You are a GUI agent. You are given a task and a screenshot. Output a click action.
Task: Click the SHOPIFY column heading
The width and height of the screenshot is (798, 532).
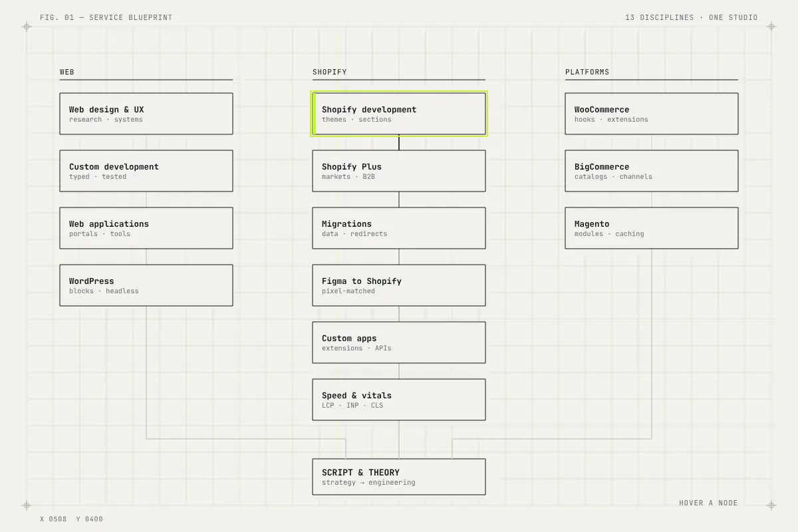330,72
